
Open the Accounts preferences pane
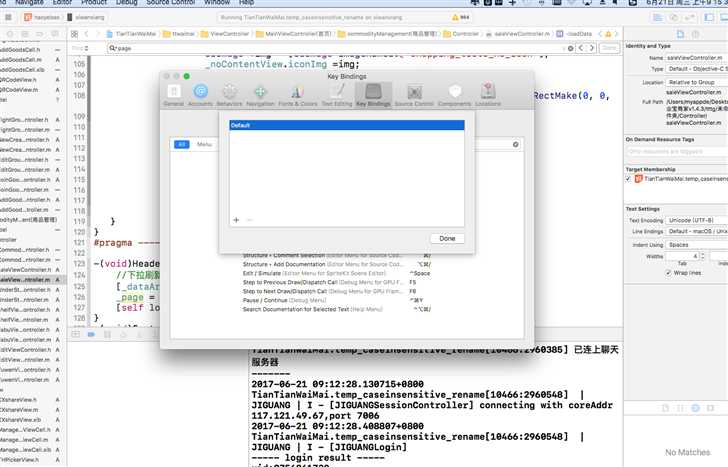click(200, 95)
